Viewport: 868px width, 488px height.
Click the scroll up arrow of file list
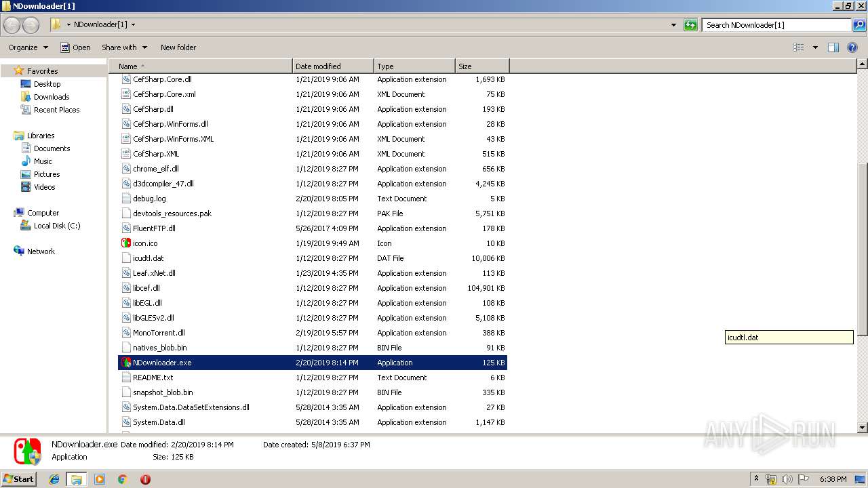[x=862, y=64]
